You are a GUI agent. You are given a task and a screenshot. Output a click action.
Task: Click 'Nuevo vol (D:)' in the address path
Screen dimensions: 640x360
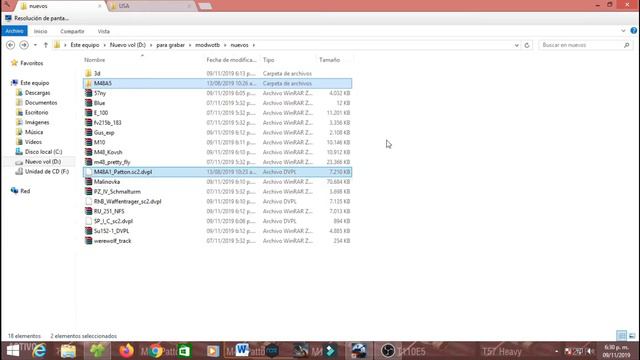pos(128,45)
